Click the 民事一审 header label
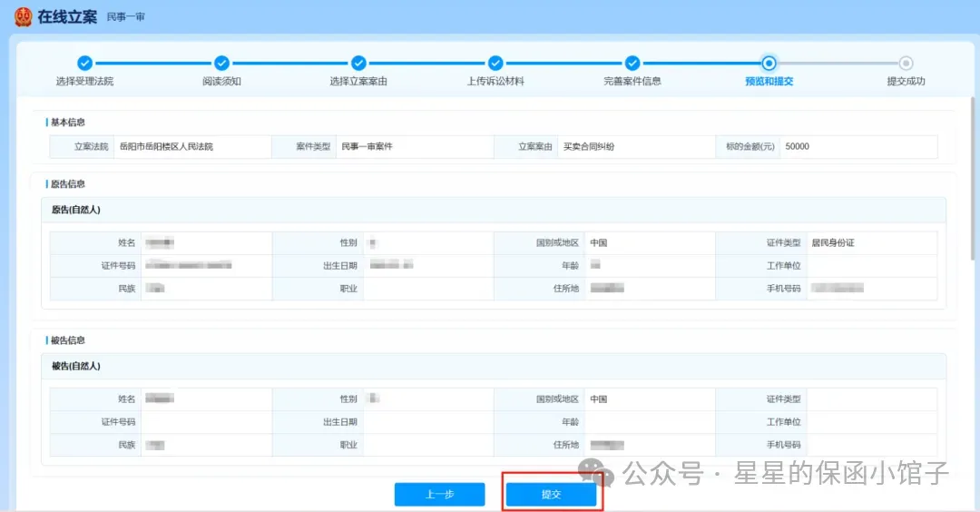Screen dimensions: 980x512 pos(125,17)
